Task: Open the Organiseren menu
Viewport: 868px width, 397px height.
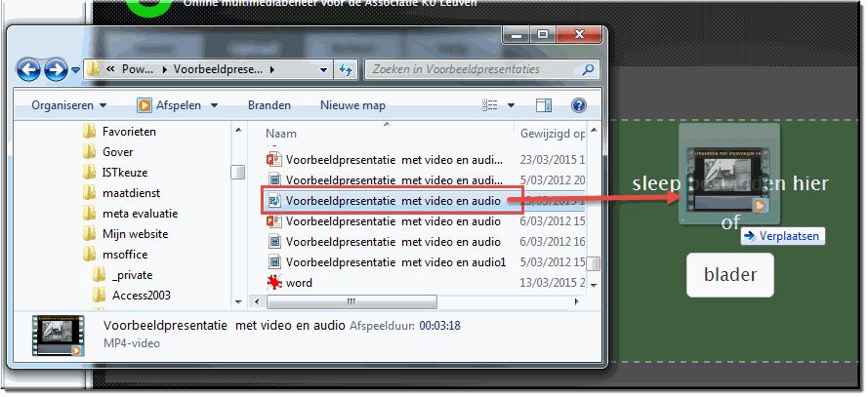Action: coord(69,105)
